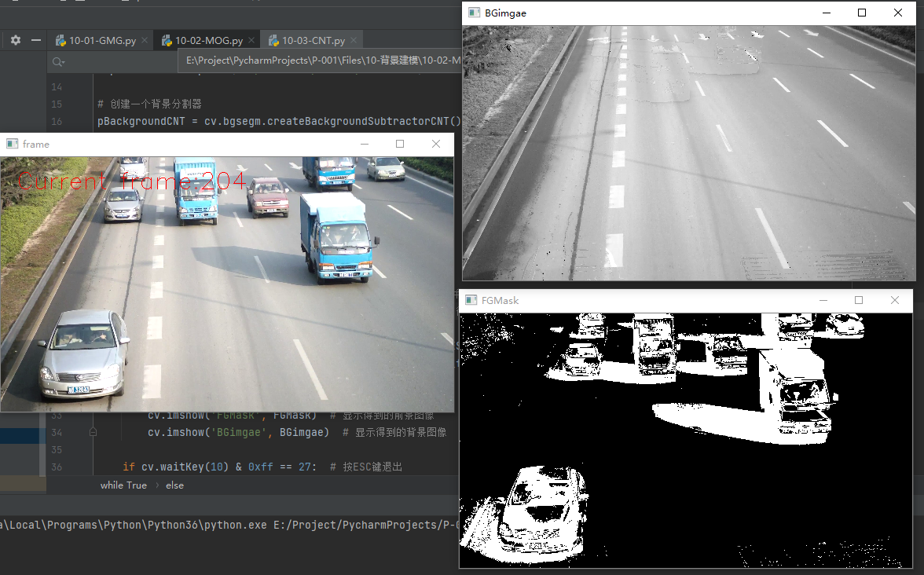The height and width of the screenshot is (575, 924).
Task: Click line number 36 in the gutter
Action: (x=57, y=467)
